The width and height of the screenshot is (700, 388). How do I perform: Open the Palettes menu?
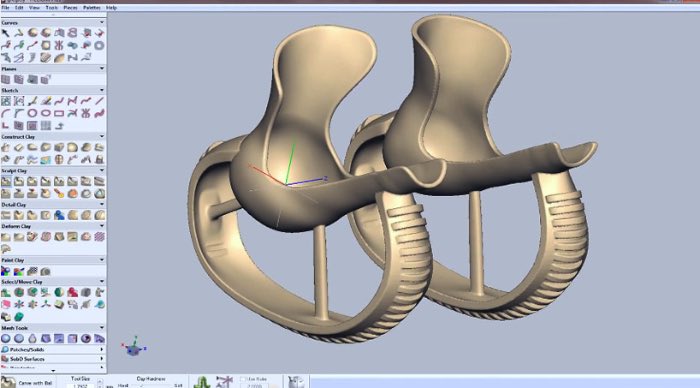92,8
